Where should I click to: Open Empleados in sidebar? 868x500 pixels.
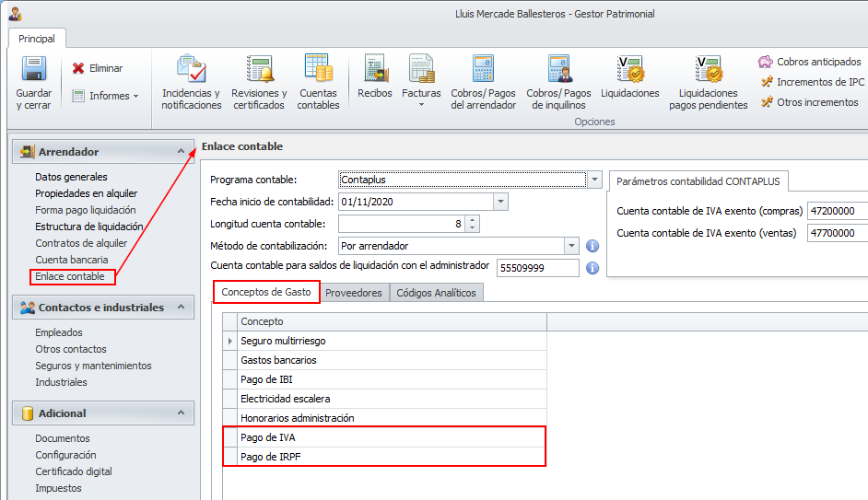tap(59, 332)
